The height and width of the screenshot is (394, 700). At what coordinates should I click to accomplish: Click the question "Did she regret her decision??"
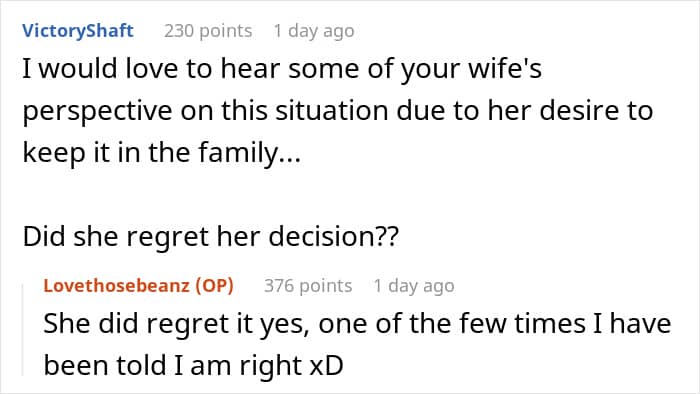click(210, 236)
